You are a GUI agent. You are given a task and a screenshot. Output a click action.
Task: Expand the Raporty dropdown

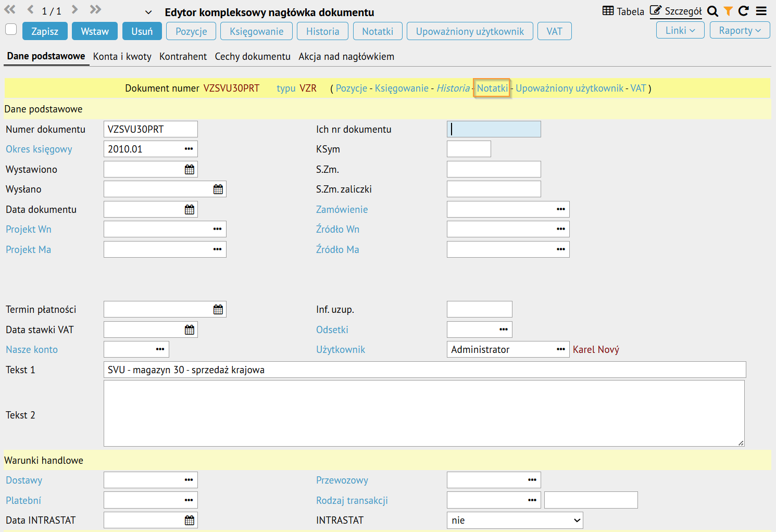740,31
